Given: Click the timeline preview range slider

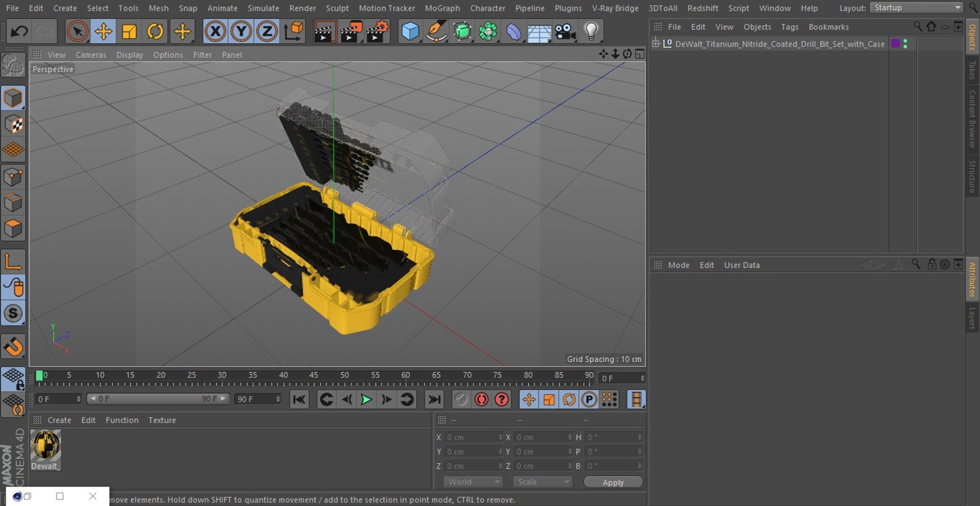Looking at the screenshot, I should [x=158, y=398].
